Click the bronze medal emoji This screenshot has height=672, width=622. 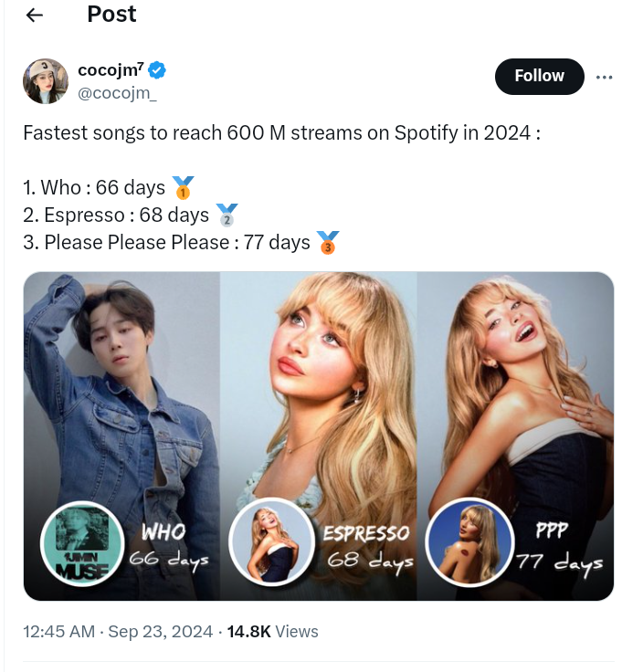click(x=327, y=243)
